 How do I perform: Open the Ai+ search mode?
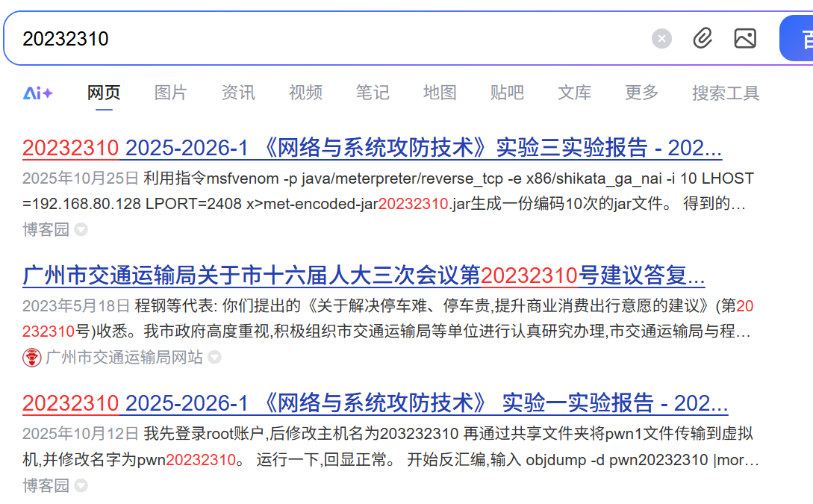coord(38,93)
